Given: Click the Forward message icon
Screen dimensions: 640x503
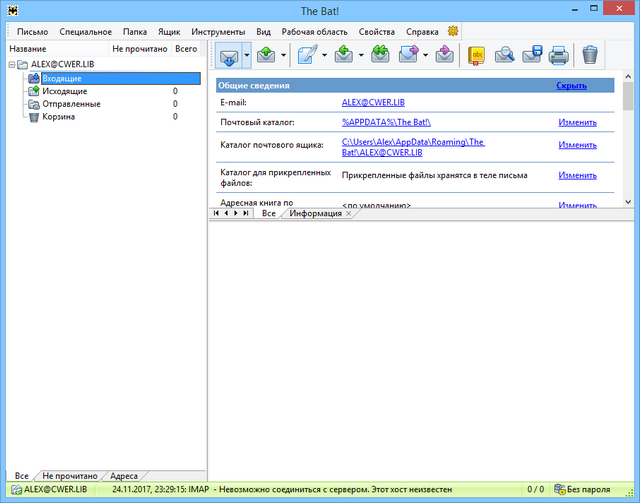Looking at the screenshot, I should pos(409,54).
